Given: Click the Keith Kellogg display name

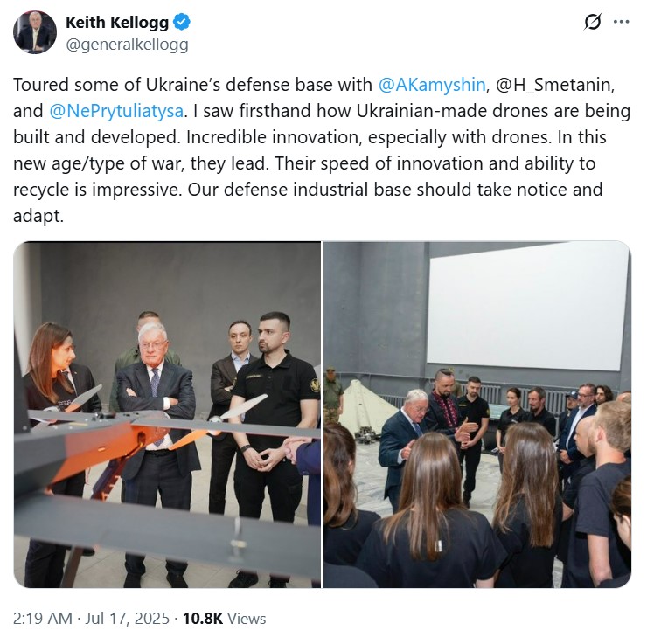Looking at the screenshot, I should pyautogui.click(x=117, y=22).
